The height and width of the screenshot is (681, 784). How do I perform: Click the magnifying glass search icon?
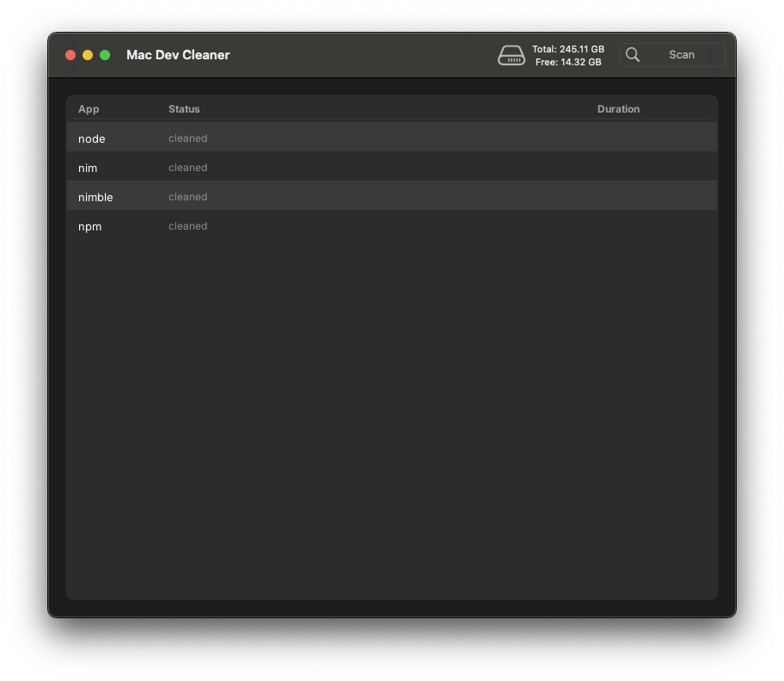633,54
